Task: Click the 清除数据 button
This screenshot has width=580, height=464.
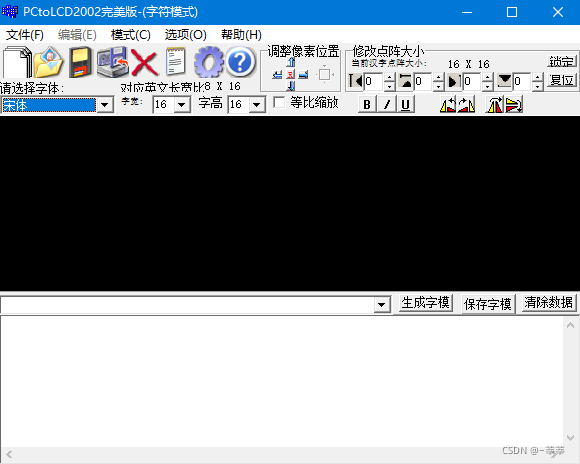Action: 549,303
